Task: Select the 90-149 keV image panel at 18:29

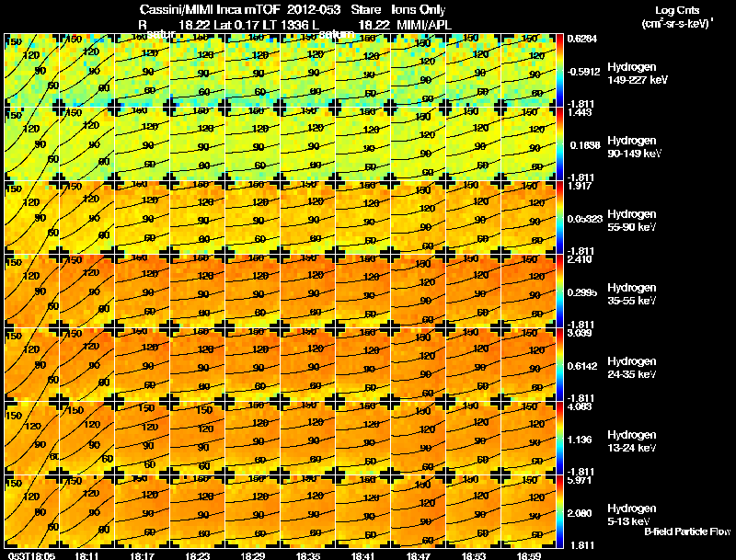Action: [x=253, y=144]
